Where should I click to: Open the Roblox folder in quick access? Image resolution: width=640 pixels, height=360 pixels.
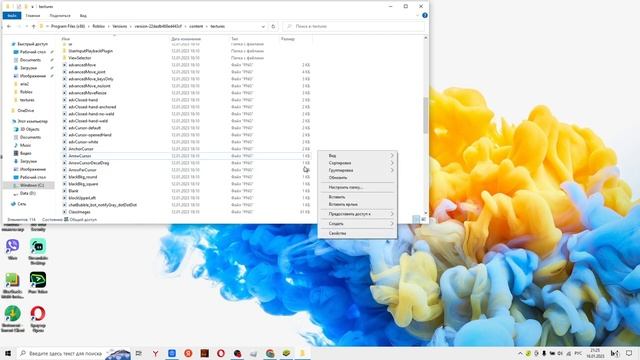26,92
